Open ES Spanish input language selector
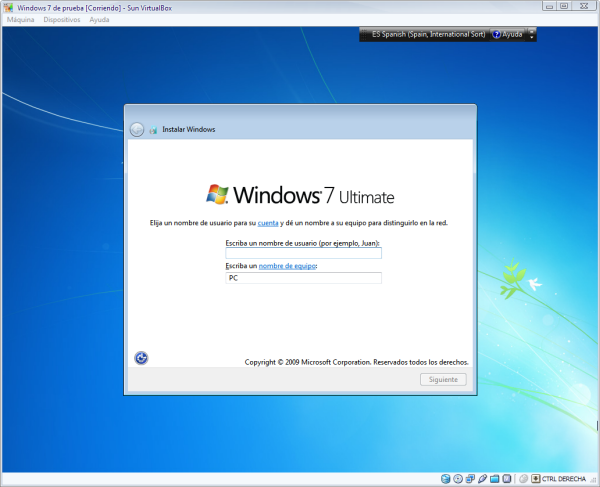This screenshot has width=600, height=487. pos(427,34)
